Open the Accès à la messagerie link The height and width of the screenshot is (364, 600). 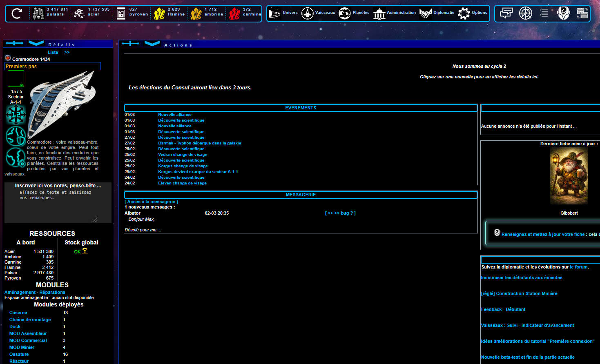point(151,202)
